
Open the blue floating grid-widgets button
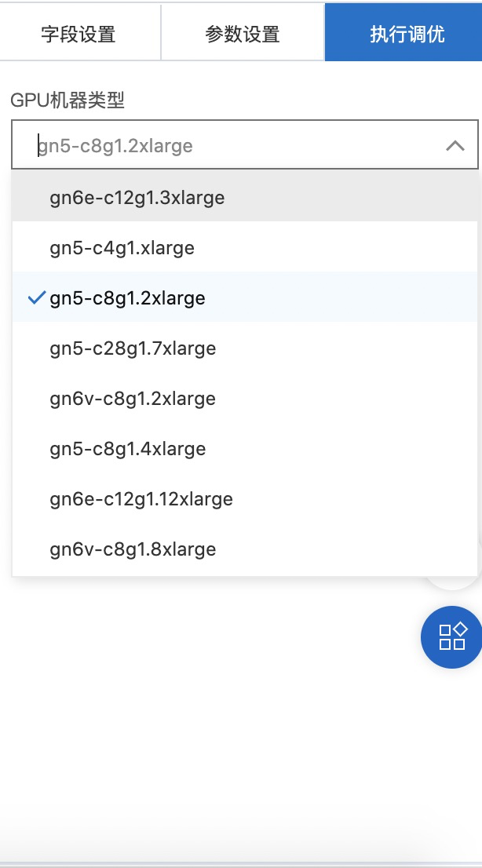click(452, 637)
